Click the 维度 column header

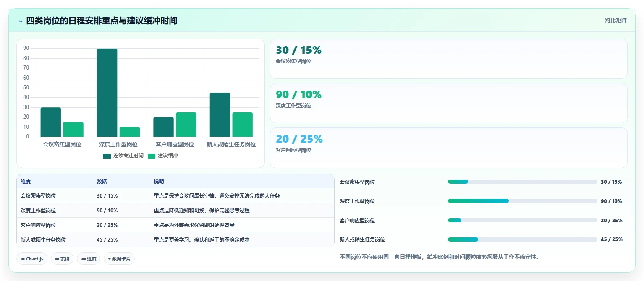point(26,182)
